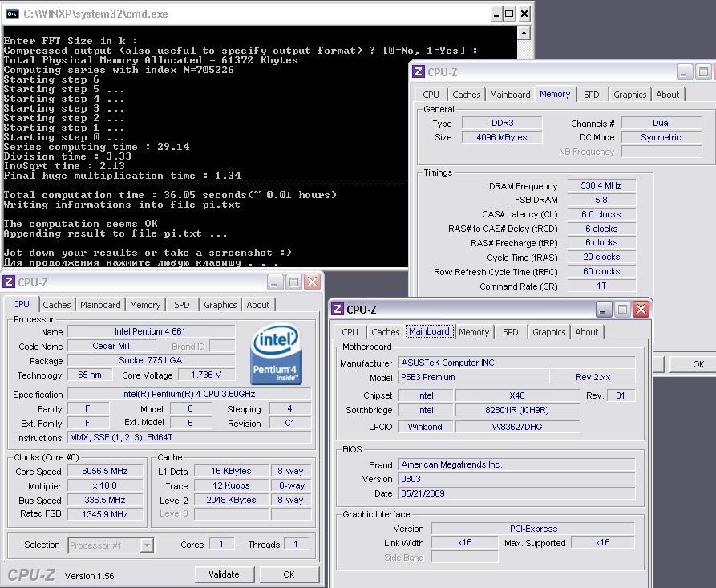Open Caches tab in CPU window
Viewport: 716px width, 588px height.
pos(57,305)
